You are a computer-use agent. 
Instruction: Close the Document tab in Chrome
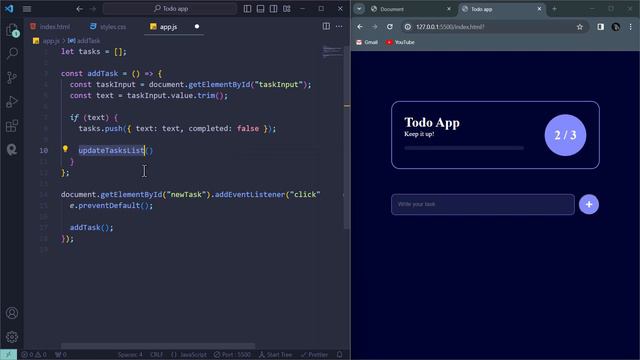pos(449,9)
